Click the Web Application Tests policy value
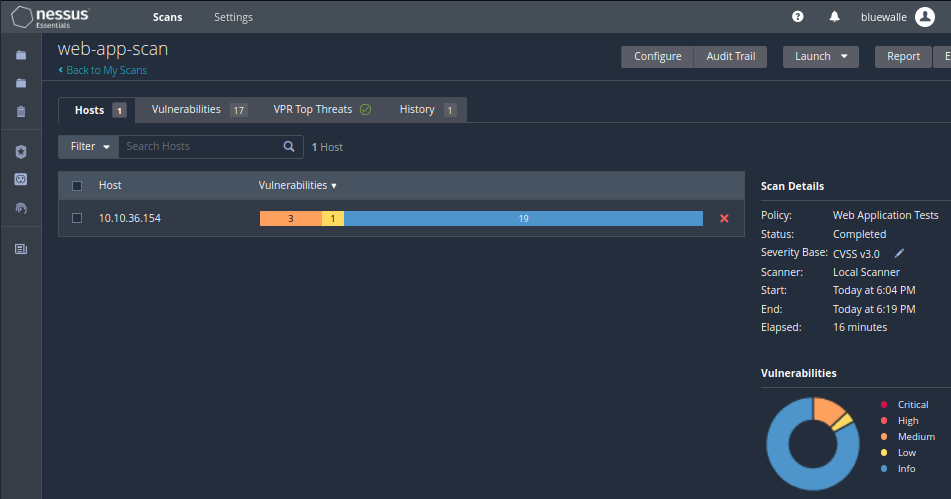Screen dimensions: 951x499 click(x=885, y=215)
